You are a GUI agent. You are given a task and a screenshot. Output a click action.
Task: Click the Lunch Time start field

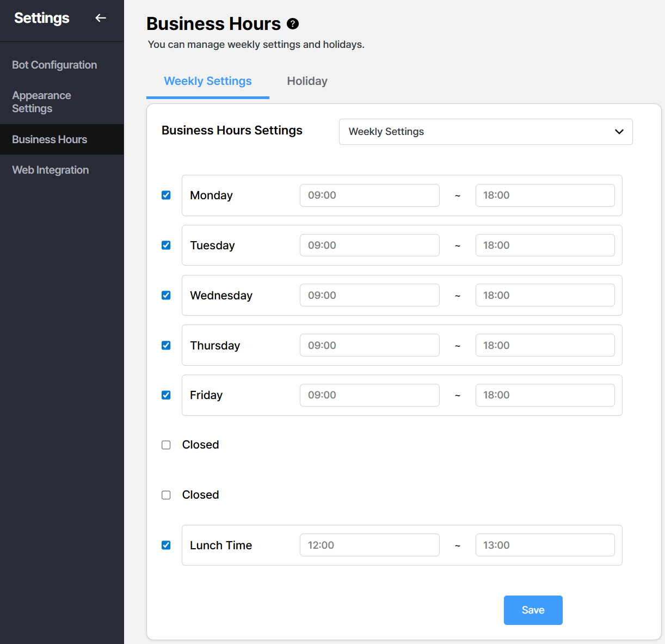(x=369, y=545)
